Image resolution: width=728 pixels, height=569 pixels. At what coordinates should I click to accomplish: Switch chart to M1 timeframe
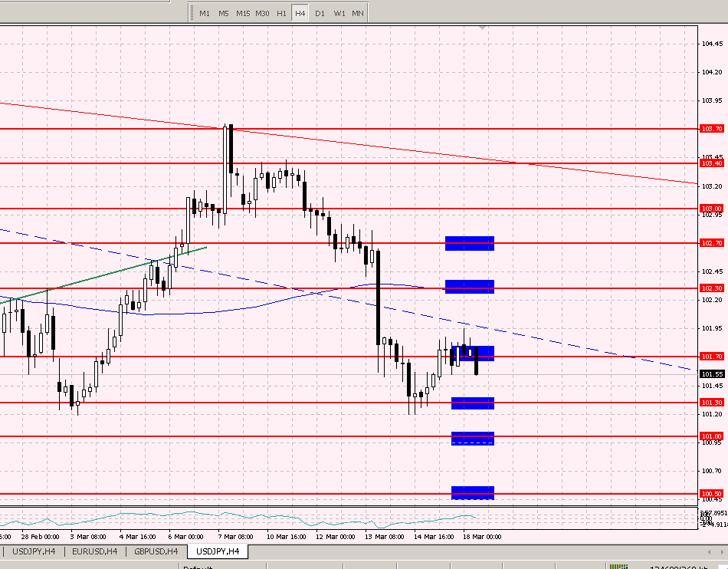coord(205,14)
